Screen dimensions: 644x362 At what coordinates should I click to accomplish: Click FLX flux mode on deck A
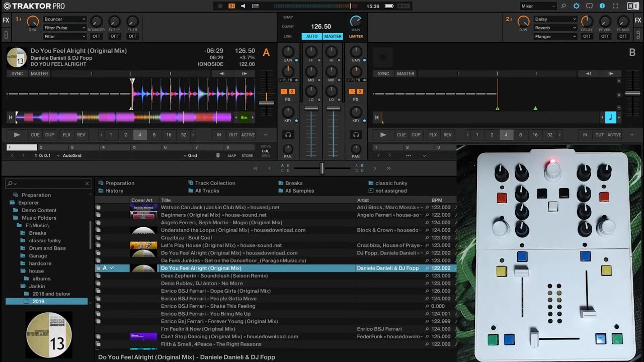66,135
